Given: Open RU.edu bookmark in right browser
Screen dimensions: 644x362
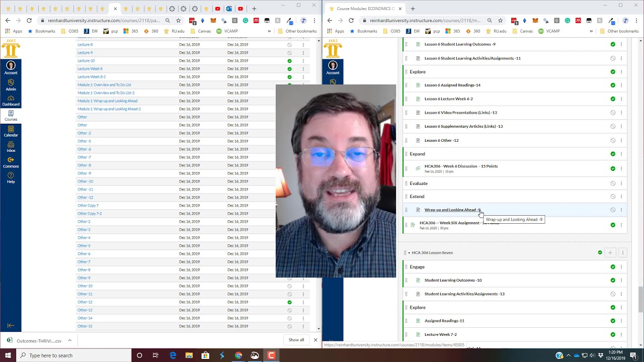Looking at the screenshot, I should tap(496, 31).
